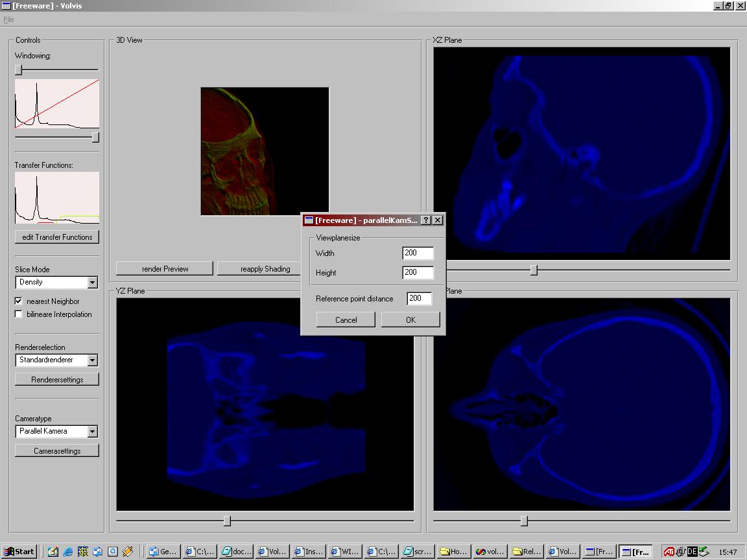
Task: Open the Renderselection Standardrenderer dropdown
Action: 92,360
